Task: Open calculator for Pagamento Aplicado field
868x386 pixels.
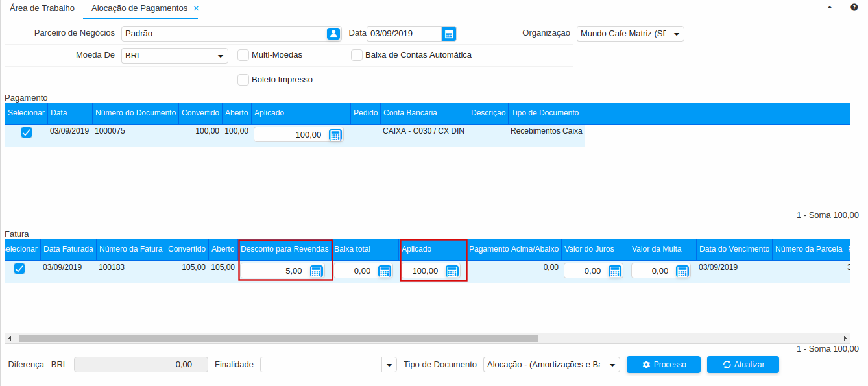Action: (335, 135)
